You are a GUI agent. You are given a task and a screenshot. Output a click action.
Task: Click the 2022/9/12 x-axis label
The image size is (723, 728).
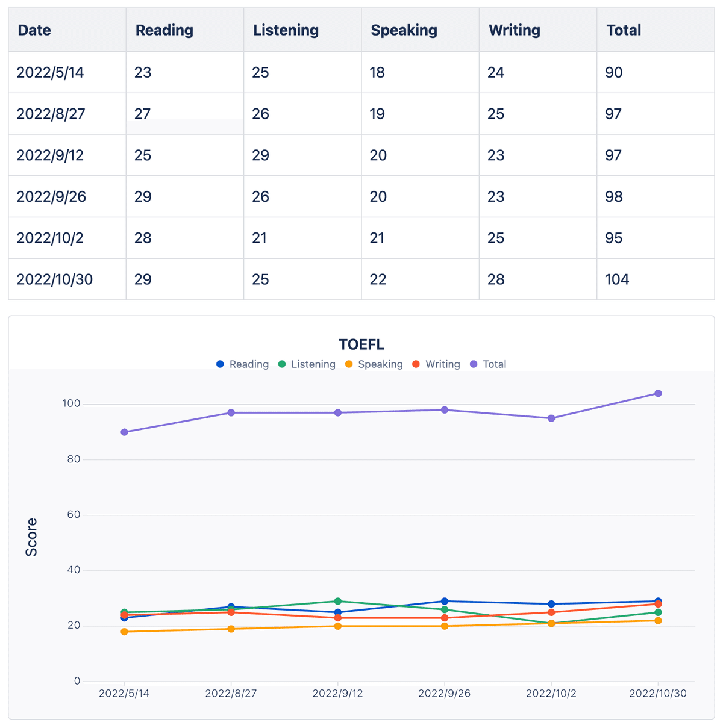click(338, 693)
